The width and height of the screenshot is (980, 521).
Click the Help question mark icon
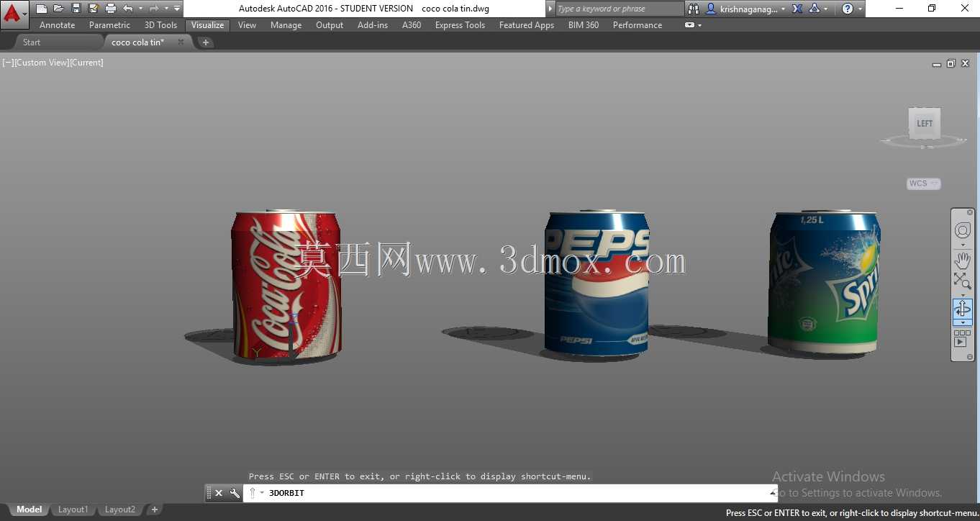click(x=848, y=9)
